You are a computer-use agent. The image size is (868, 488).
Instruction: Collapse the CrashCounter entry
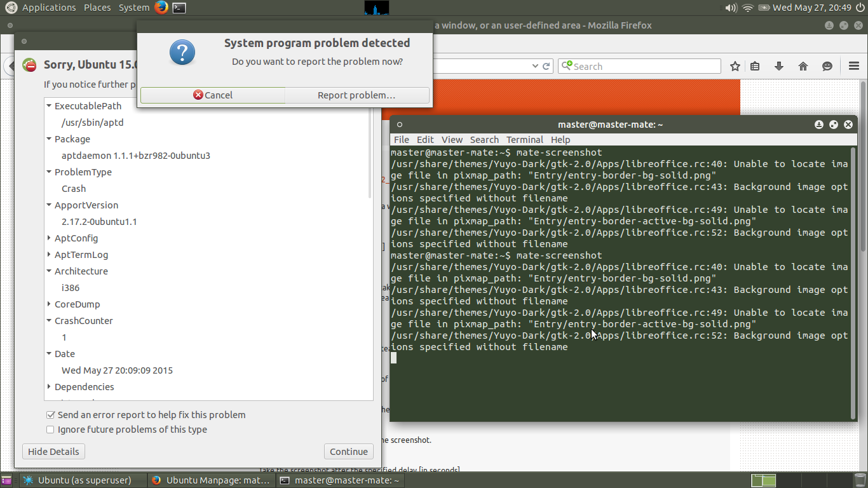(49, 321)
